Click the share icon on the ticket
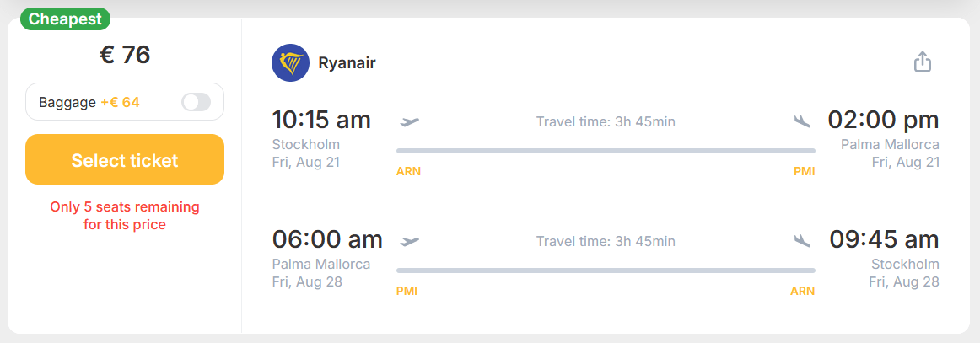Image resolution: width=980 pixels, height=343 pixels. point(923,62)
